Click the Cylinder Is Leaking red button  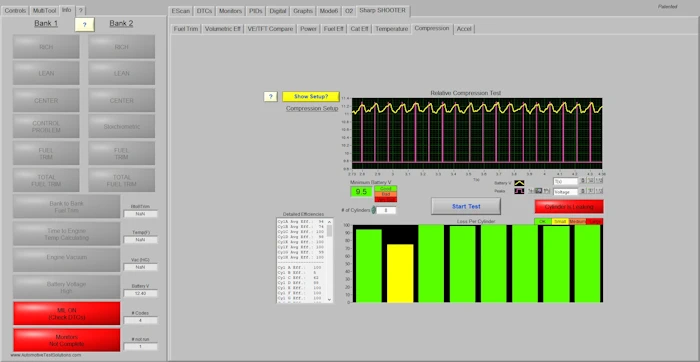(x=569, y=207)
